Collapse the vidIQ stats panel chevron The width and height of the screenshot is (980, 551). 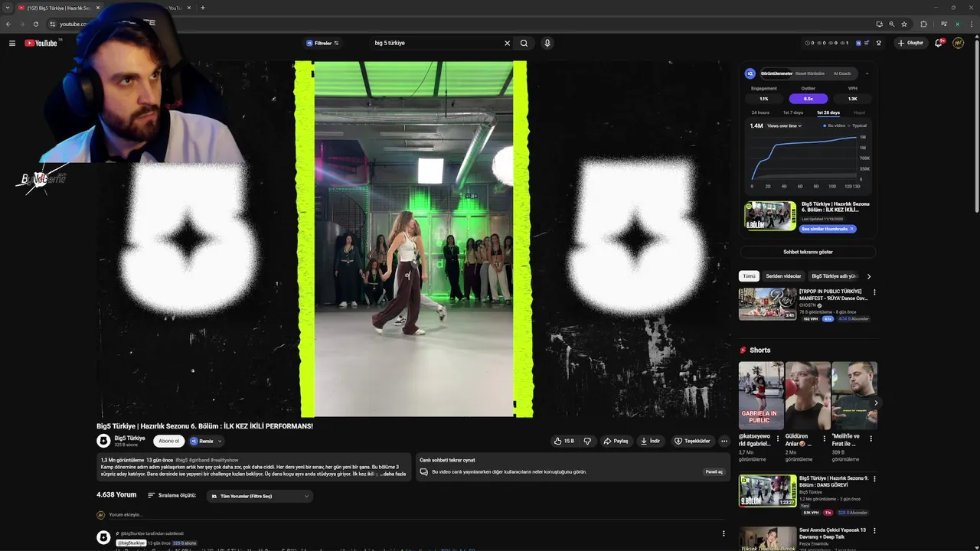867,73
